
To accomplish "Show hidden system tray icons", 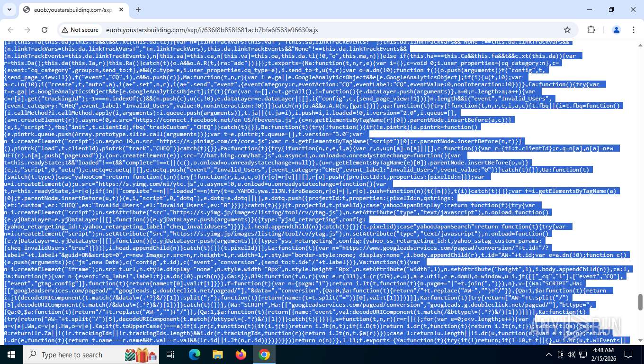I will click(x=549, y=355).
